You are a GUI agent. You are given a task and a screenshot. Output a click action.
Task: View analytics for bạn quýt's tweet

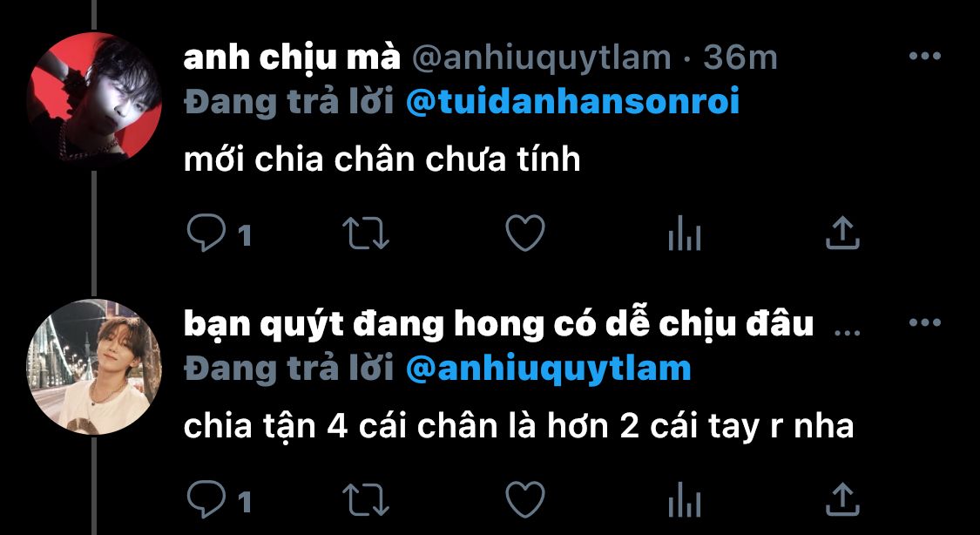tap(685, 500)
